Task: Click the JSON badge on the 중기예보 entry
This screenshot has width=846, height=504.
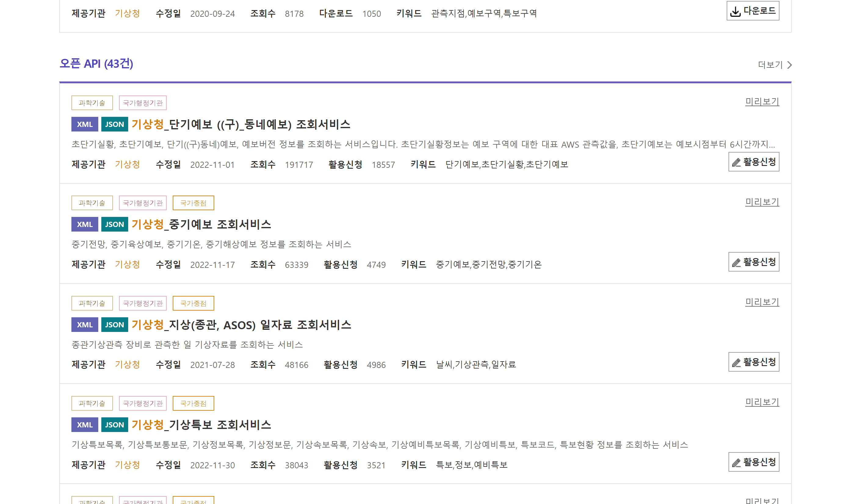Action: [x=114, y=225]
